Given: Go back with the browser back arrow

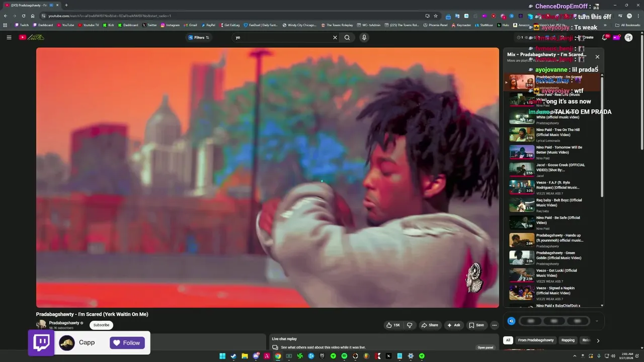Looking at the screenshot, I should 6,16.
